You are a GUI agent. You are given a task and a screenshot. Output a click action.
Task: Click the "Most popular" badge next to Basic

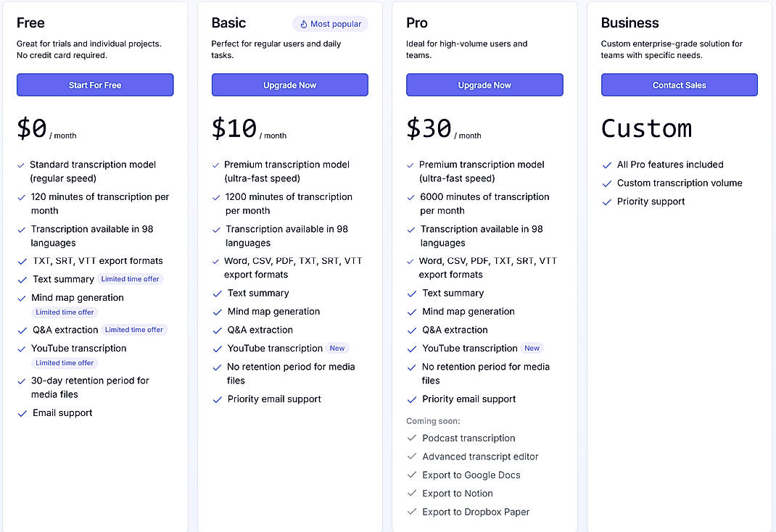pyautogui.click(x=330, y=24)
